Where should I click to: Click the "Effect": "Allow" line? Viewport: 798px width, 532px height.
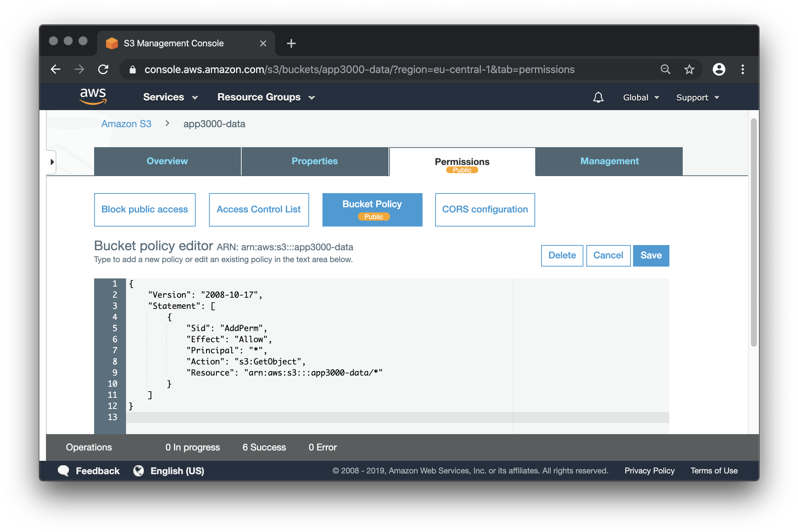(229, 339)
